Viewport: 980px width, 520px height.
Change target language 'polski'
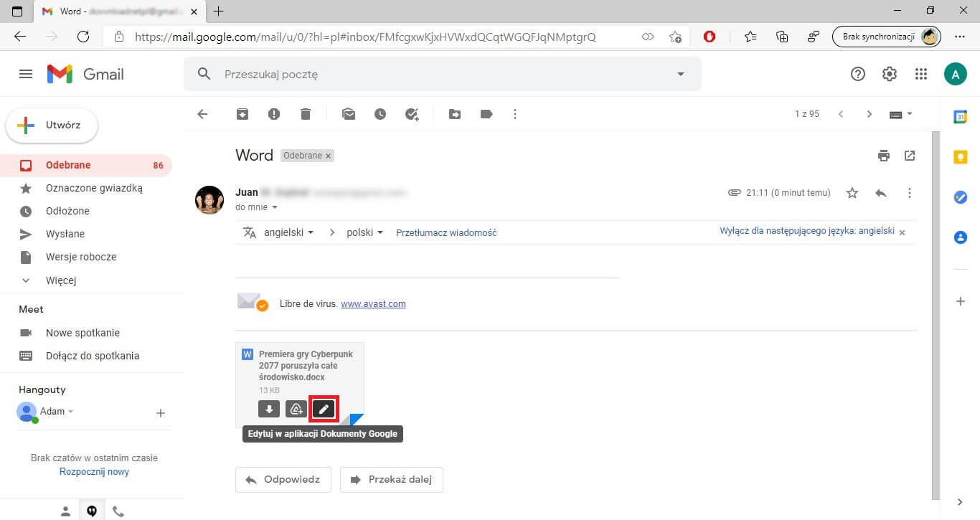(x=365, y=232)
